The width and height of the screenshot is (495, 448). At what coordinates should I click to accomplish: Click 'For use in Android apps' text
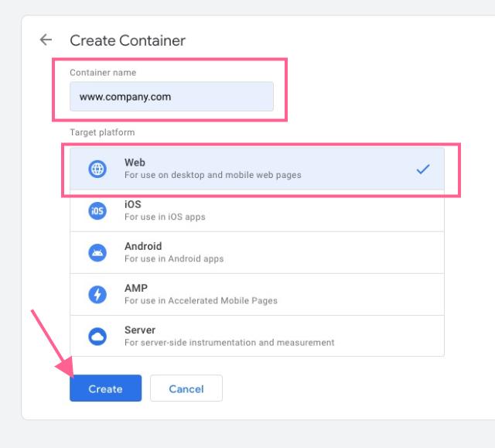coord(174,259)
